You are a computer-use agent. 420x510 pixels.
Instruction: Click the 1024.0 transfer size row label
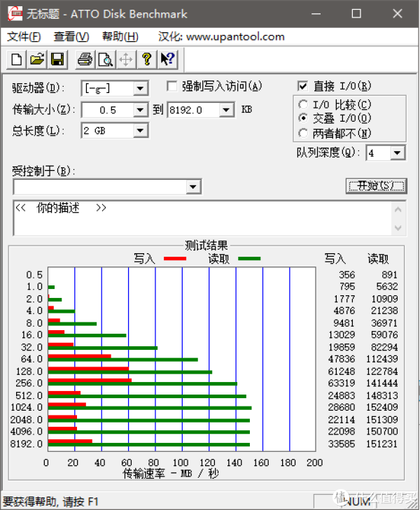[27, 407]
